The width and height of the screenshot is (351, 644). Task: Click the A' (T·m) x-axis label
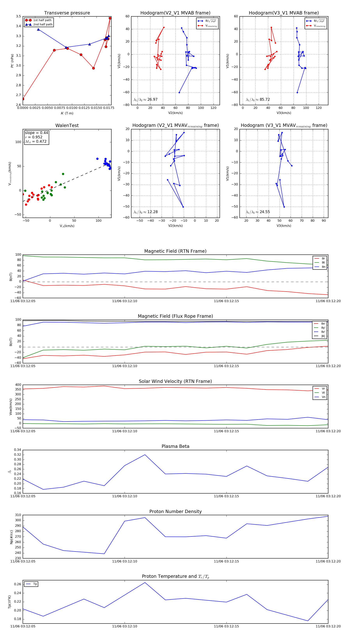tap(67, 113)
